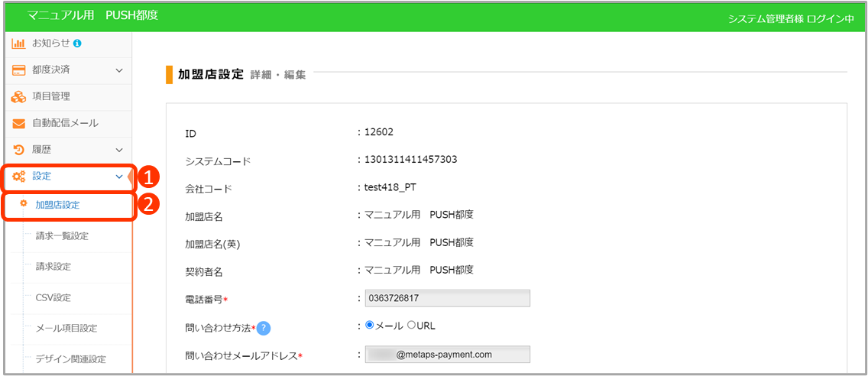This screenshot has width=868, height=376.
Task: Click the お知らせ bar chart icon
Action: [18, 44]
